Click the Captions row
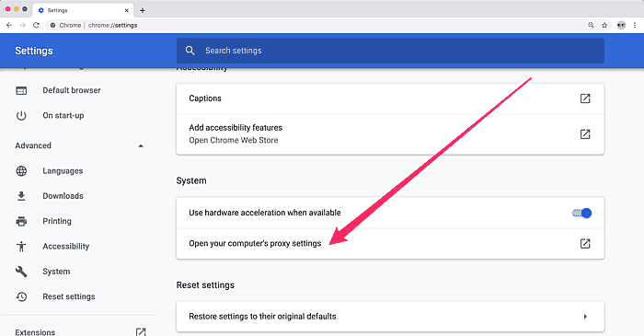Screen dimensions: 644x336 390,98
